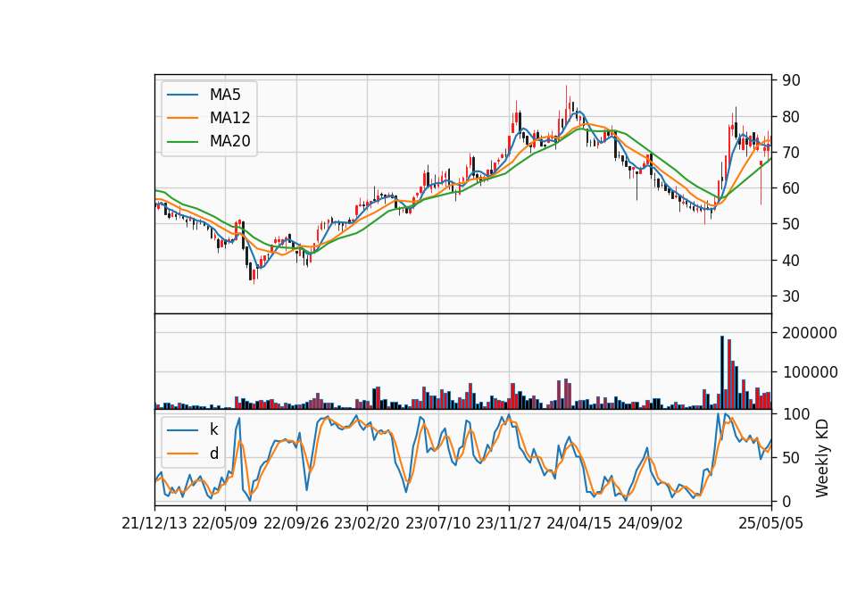
Task: Click the 90 price axis label
Action: [791, 80]
